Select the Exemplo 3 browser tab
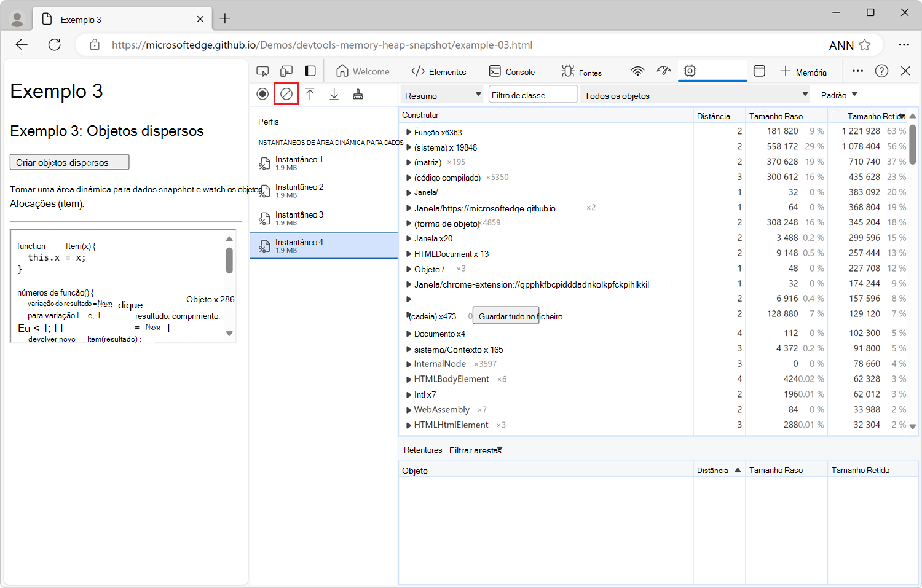 123,19
